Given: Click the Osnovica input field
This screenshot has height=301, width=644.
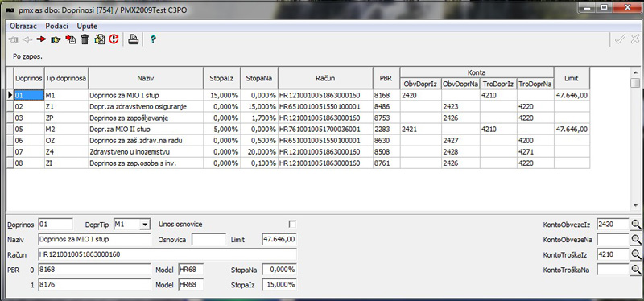Looking at the screenshot, I should [x=208, y=239].
